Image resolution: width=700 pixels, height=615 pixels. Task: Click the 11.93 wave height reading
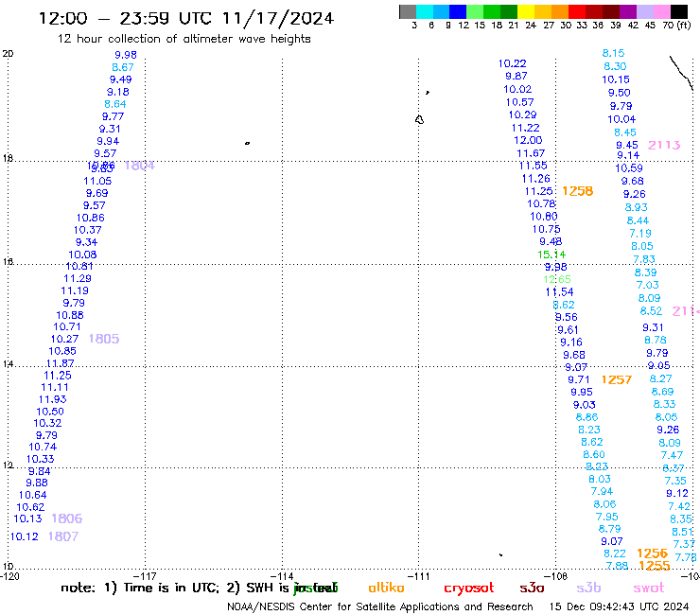(53, 399)
